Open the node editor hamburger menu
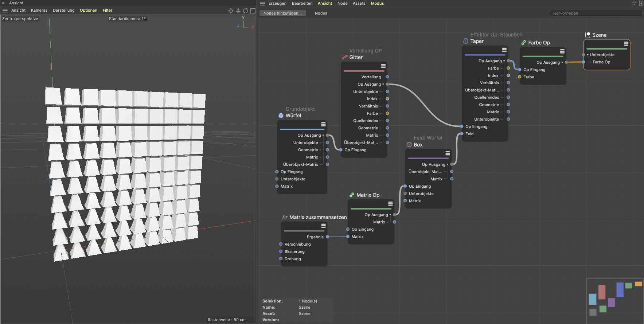 coord(262,4)
